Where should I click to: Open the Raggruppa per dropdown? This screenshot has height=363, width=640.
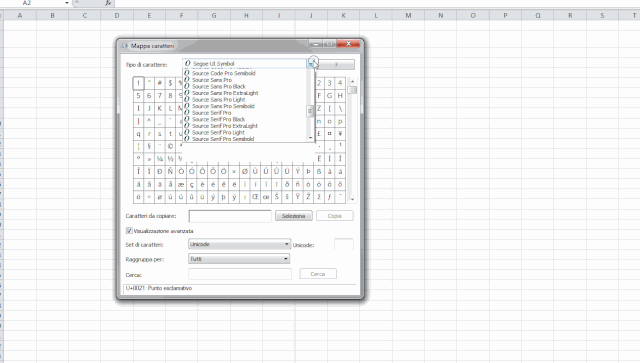click(239, 259)
